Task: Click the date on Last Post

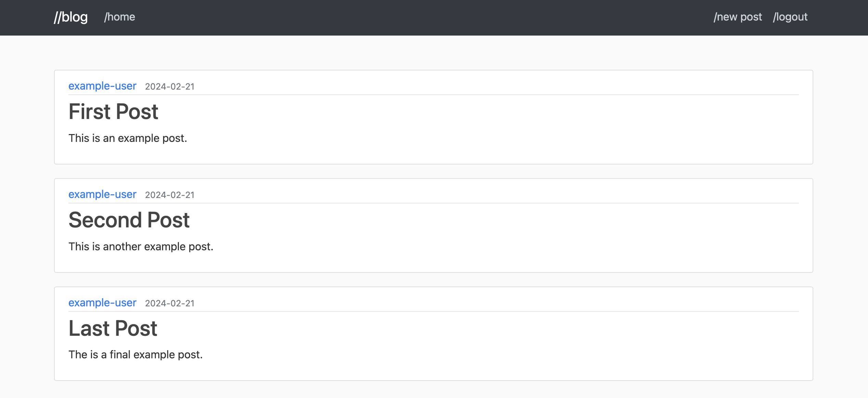Action: [x=169, y=303]
